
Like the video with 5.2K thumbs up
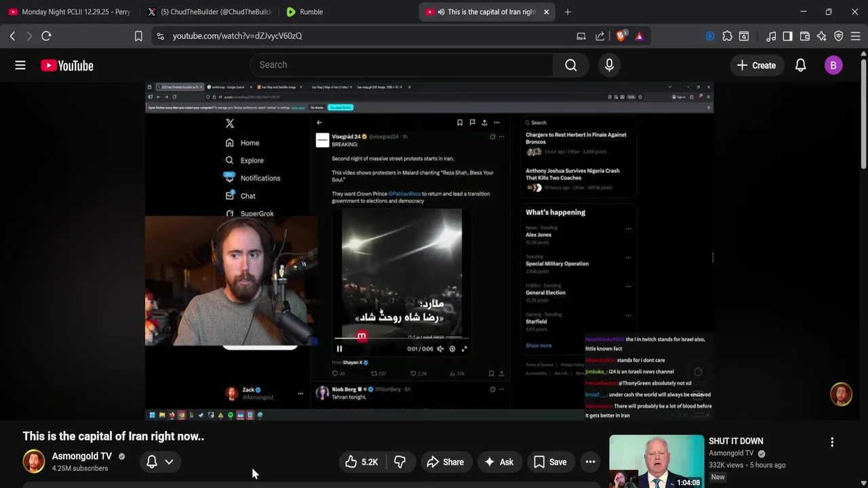point(361,462)
